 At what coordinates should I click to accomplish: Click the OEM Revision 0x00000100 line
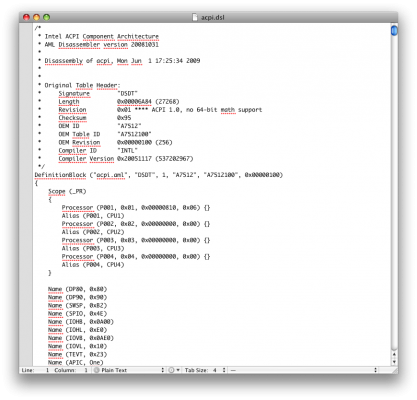click(x=115, y=142)
